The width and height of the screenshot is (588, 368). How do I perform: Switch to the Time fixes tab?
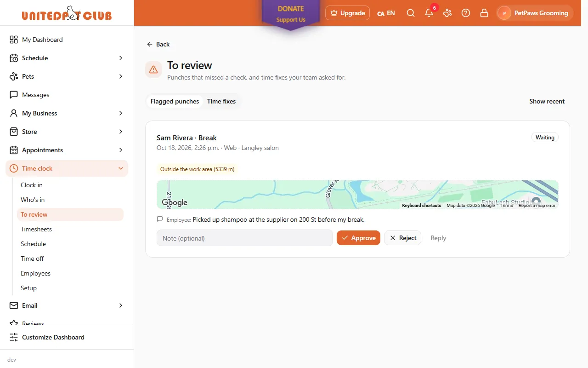221,101
